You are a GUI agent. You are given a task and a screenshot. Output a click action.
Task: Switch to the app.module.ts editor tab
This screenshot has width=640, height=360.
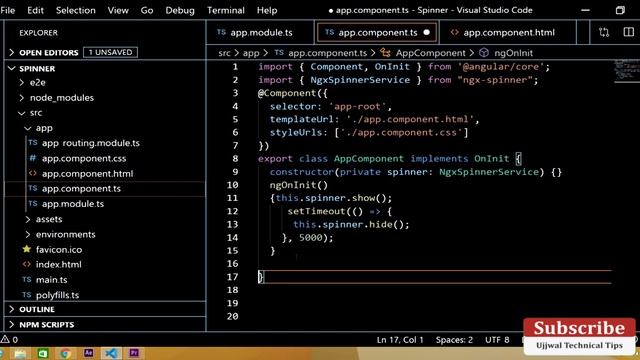(260, 32)
